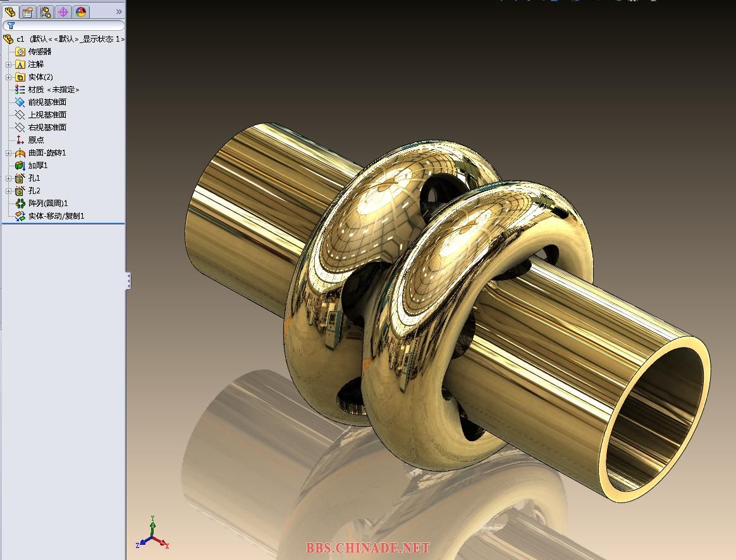Select the 实体-移动/复制1 feature label
The height and width of the screenshot is (560, 736).
56,216
